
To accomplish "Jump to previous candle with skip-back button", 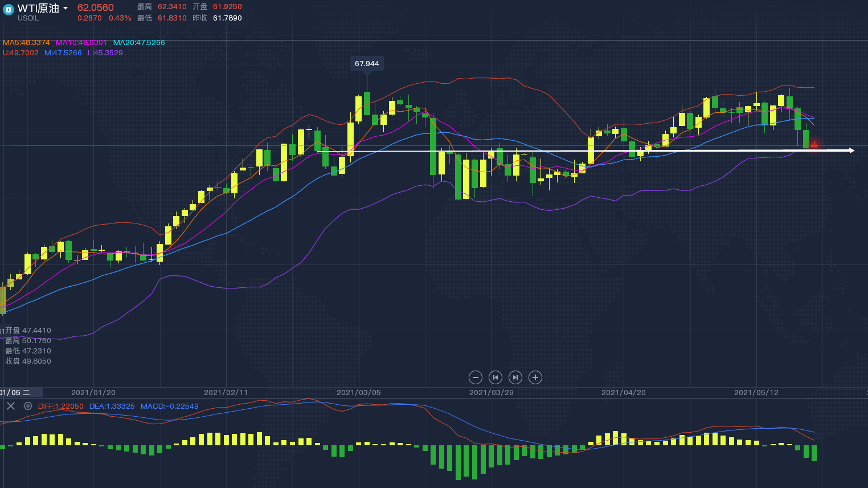I will 496,377.
